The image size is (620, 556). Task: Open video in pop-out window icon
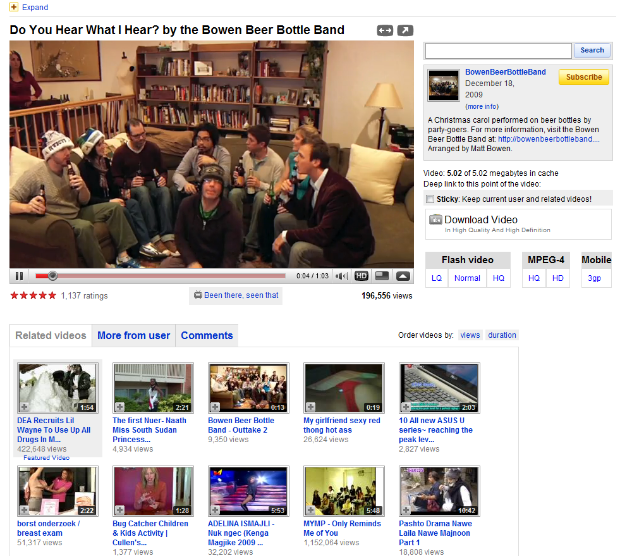pos(405,30)
